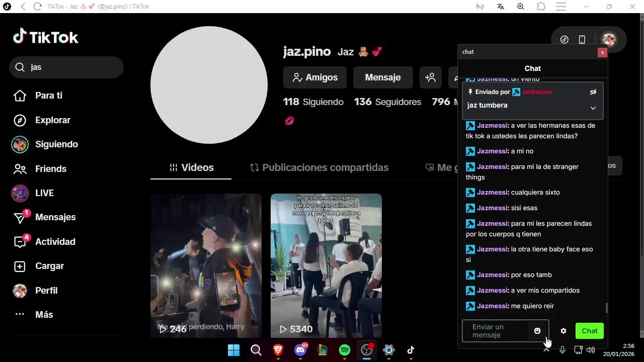The image size is (644, 362).
Task: Click andresxm username in pinned message
Action: [537, 92]
